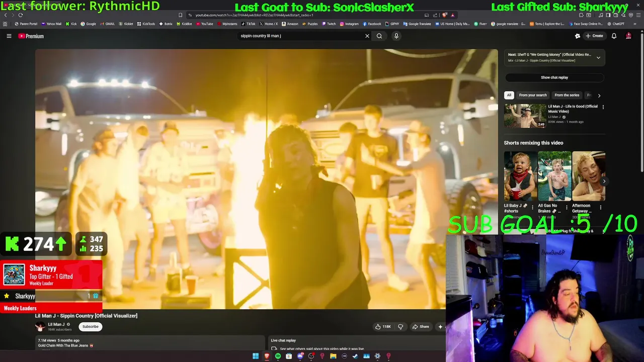Open options for 'Afternoon Getaway' short

click(x=600, y=207)
